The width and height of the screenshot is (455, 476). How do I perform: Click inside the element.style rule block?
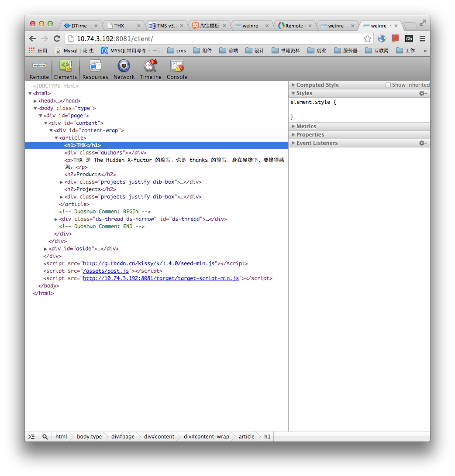(x=359, y=109)
